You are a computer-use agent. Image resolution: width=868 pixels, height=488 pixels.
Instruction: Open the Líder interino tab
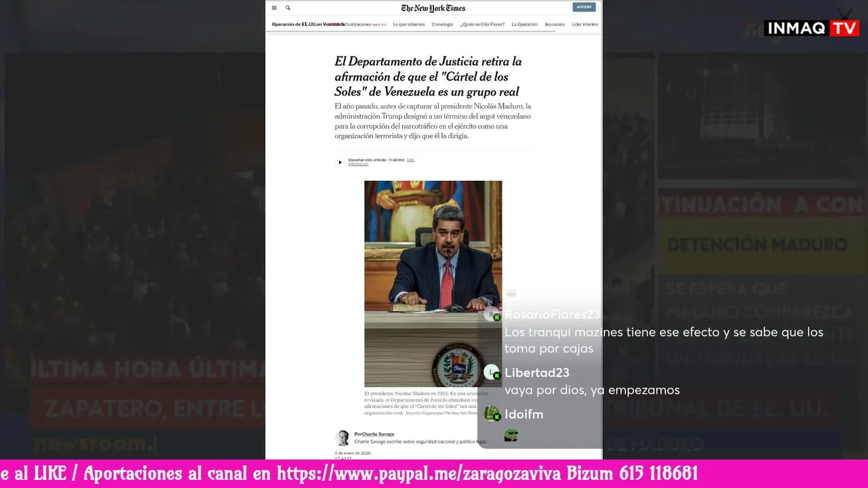(x=585, y=24)
